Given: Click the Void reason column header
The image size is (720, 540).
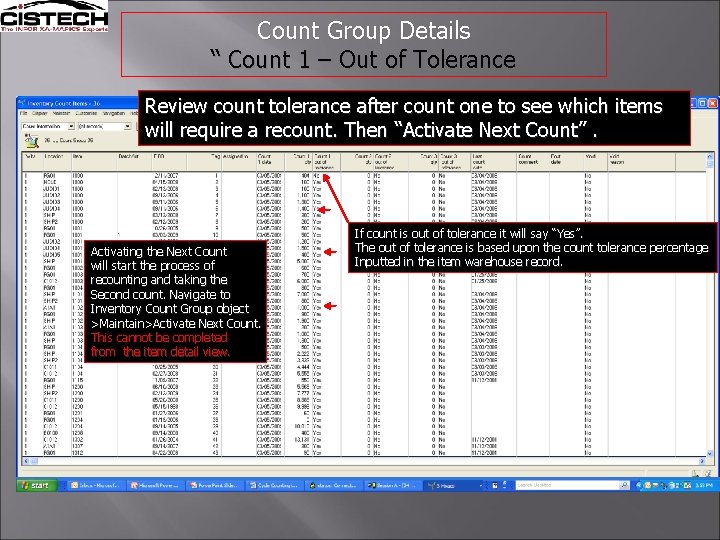Looking at the screenshot, I should point(641,162).
